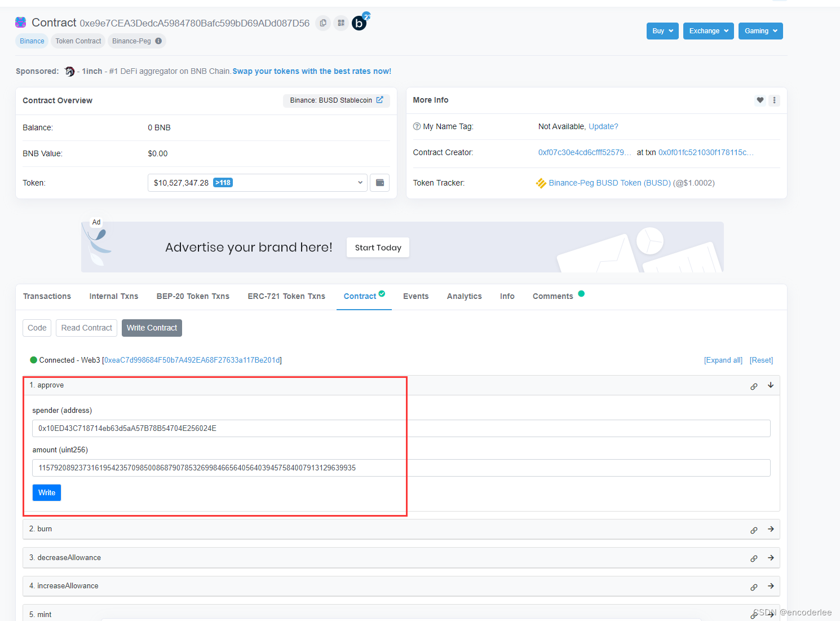Screen dimensions: 840x621
Task: Copy the contract address icon
Action: [x=323, y=23]
